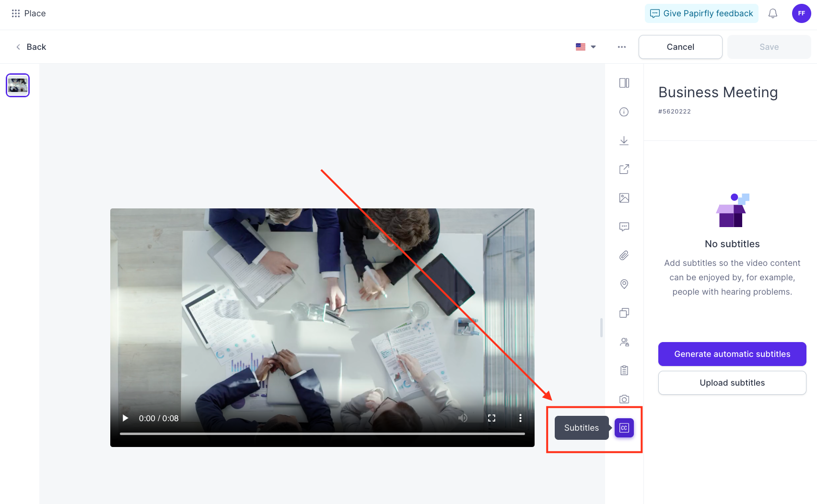Click Generate automatic subtitles button
Viewport: 817px width, 504px height.
[x=732, y=354]
